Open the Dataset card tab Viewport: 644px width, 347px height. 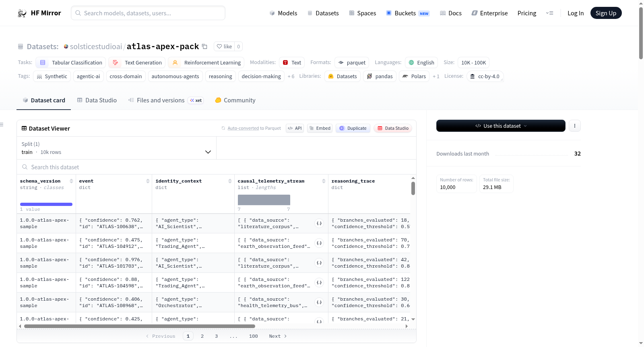click(x=43, y=100)
